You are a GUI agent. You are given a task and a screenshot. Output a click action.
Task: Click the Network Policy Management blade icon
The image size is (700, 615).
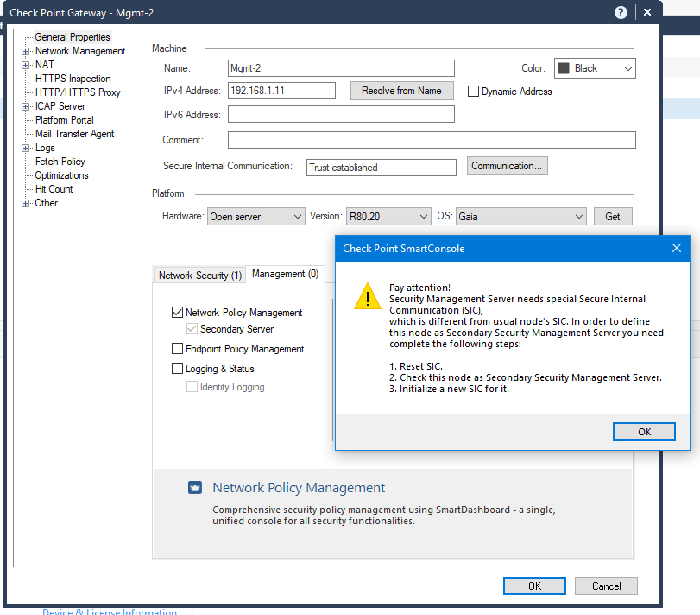tap(195, 487)
